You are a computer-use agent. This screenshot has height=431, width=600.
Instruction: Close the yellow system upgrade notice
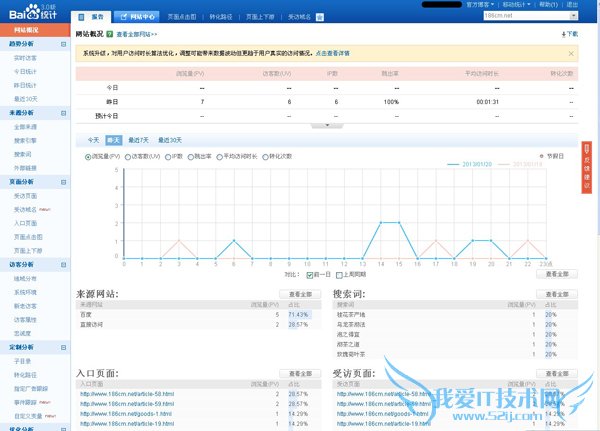tap(571, 54)
